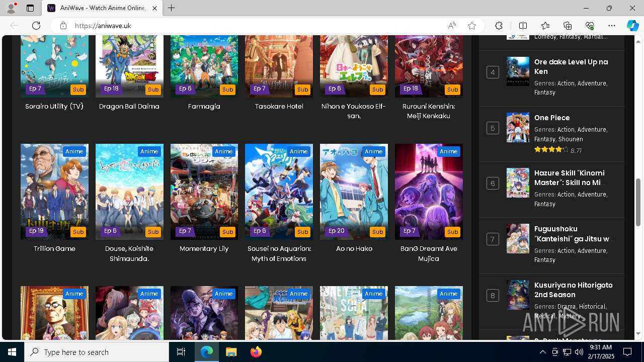Image resolution: width=644 pixels, height=362 pixels.
Task: Click the site information lock icon
Action: [63, 26]
